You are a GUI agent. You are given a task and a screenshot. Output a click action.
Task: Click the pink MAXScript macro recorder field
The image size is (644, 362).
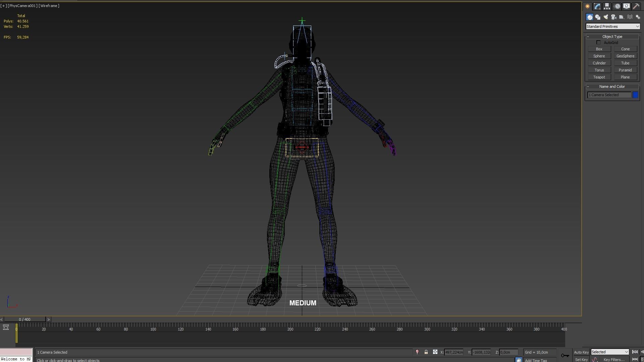16,352
